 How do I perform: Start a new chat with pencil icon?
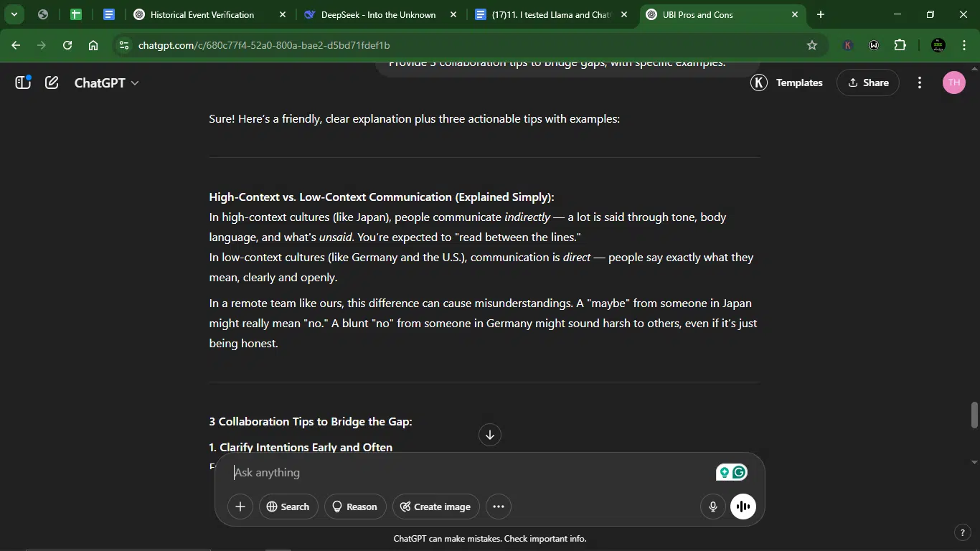click(52, 83)
